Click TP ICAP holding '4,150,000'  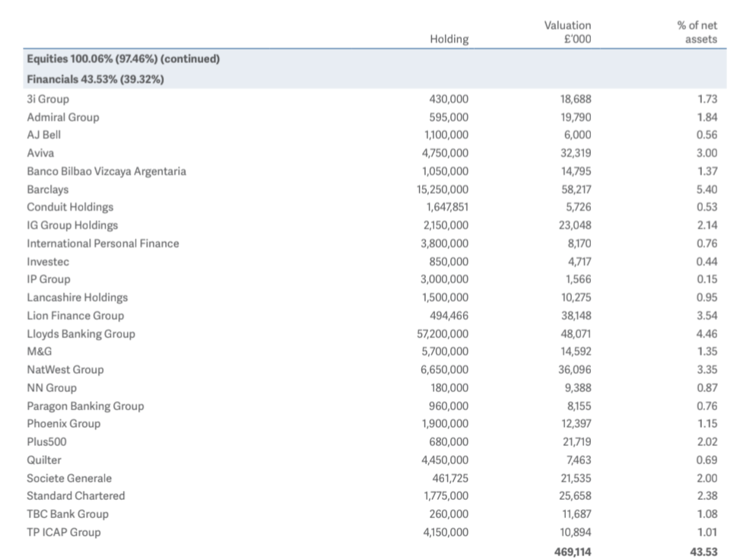pos(446,533)
